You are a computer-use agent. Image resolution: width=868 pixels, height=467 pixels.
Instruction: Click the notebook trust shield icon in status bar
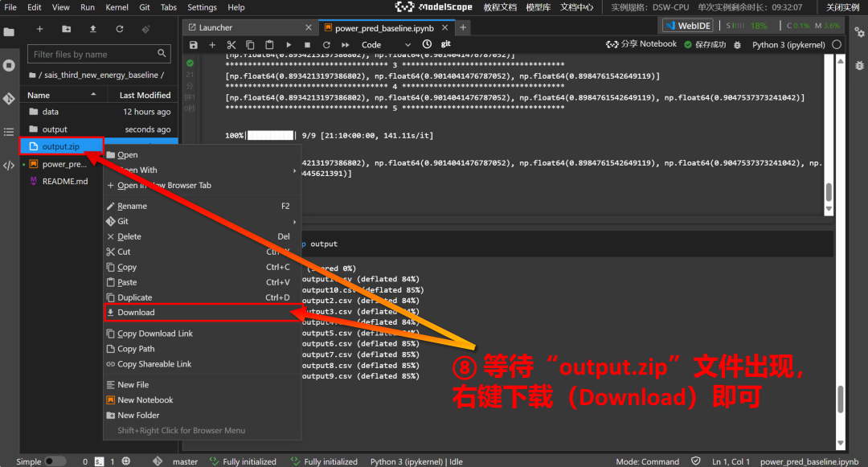pyautogui.click(x=696, y=461)
